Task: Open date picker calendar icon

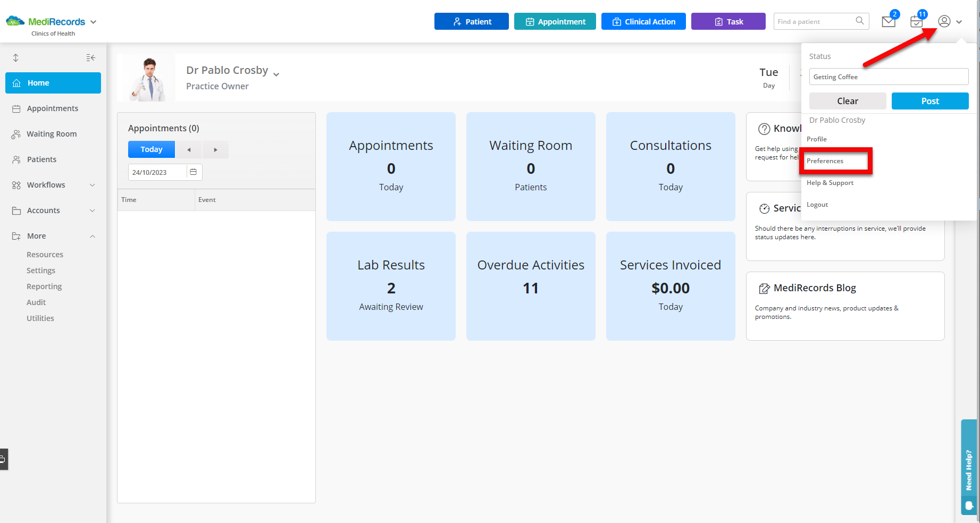Action: pyautogui.click(x=194, y=172)
